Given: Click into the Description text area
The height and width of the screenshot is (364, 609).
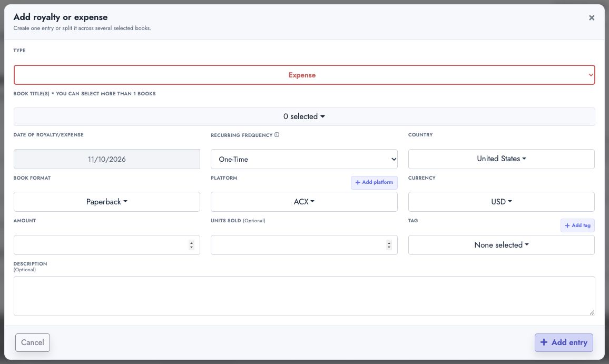Looking at the screenshot, I should (x=304, y=296).
